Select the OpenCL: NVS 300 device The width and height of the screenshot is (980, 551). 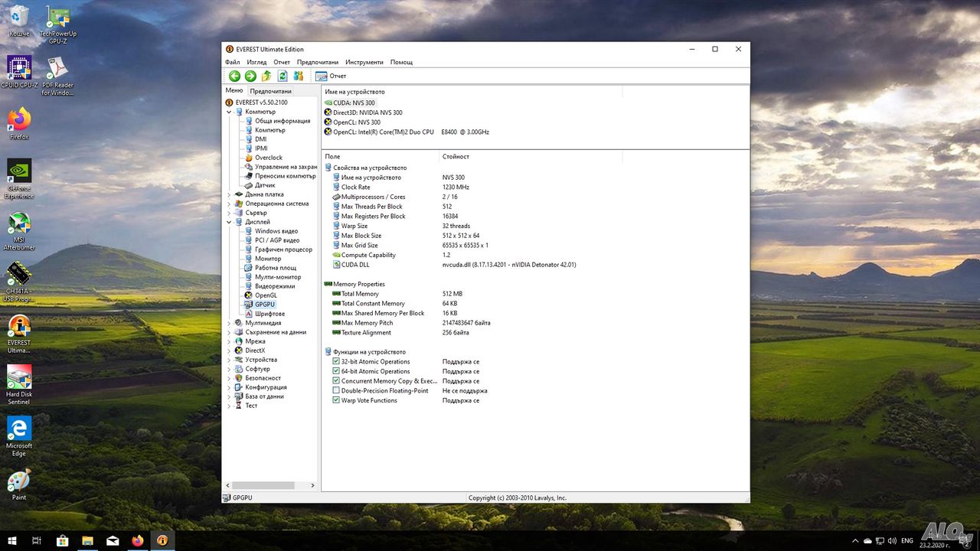click(357, 122)
